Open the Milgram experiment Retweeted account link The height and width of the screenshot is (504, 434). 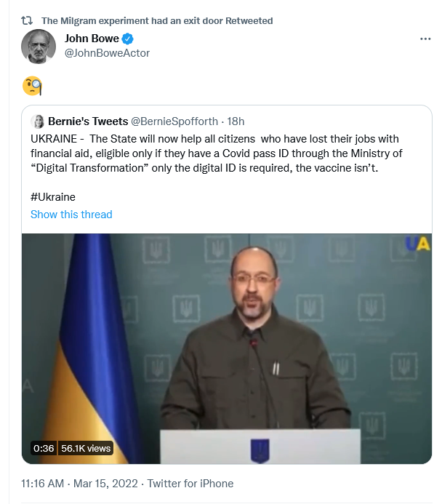click(157, 21)
